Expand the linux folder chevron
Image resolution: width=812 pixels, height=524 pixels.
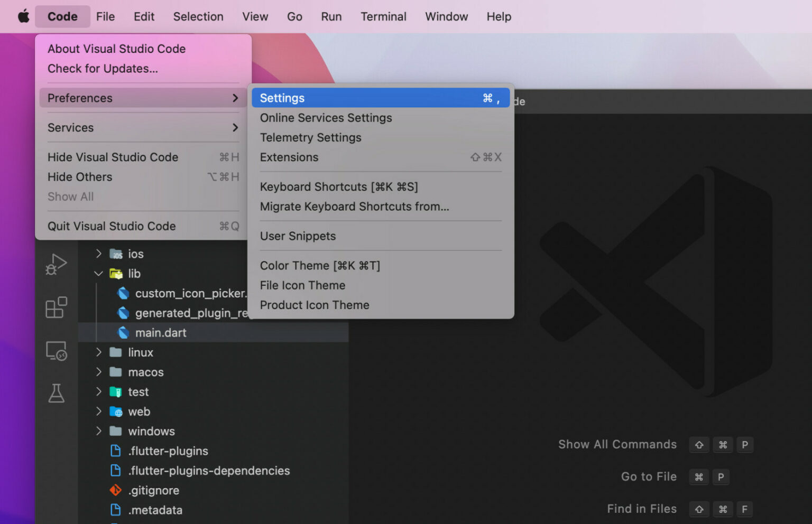click(99, 352)
